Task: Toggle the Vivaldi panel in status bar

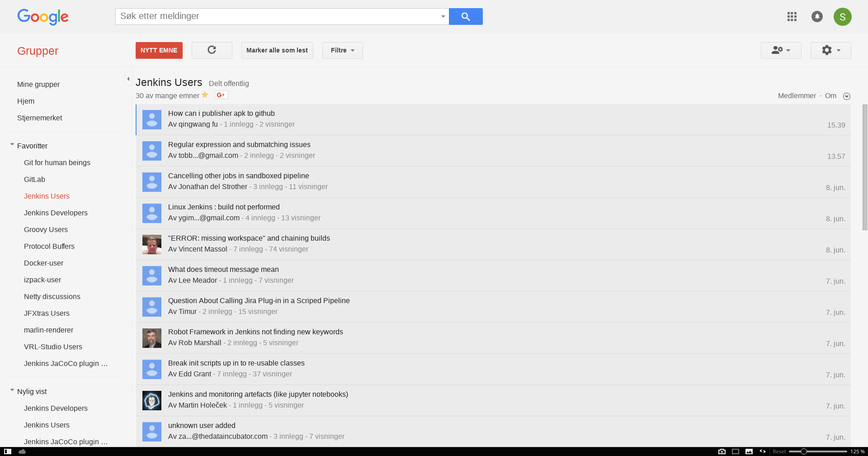Action: (x=8, y=451)
